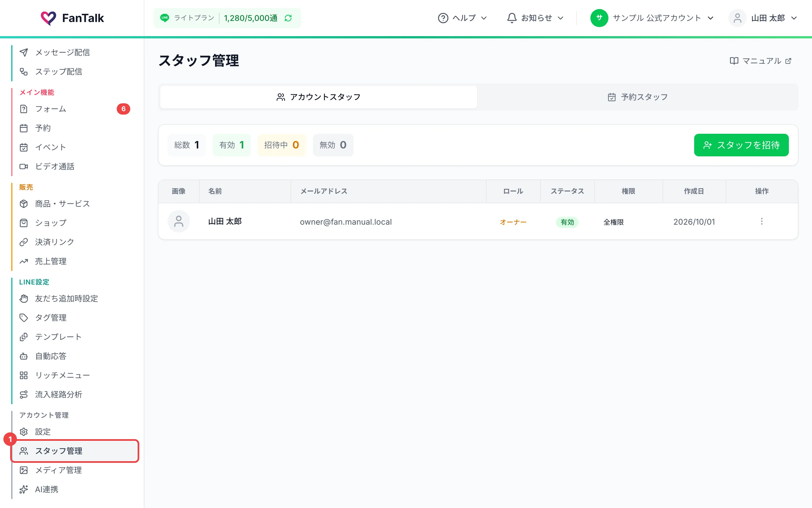The height and width of the screenshot is (508, 812).
Task: Open the 山田 太郎 user menu
Action: point(763,18)
